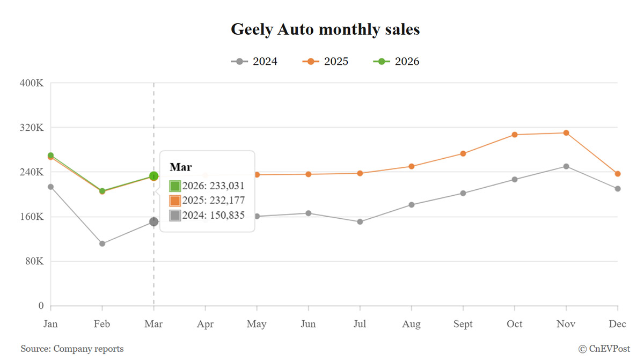Toggle the 2025 series in legend
This screenshot has height=362, width=644.
click(x=325, y=61)
